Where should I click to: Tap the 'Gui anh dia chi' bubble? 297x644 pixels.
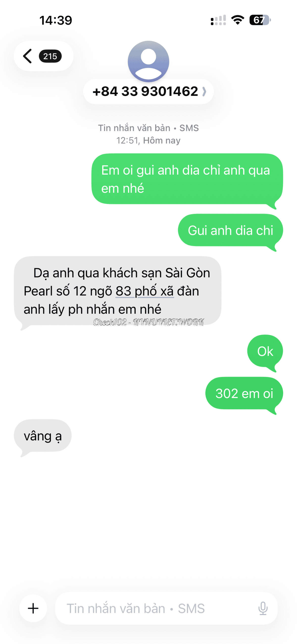point(230,230)
